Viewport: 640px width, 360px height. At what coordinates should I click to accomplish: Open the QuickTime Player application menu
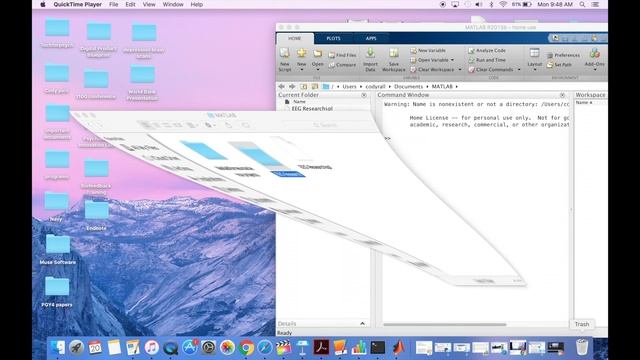pyautogui.click(x=78, y=4)
